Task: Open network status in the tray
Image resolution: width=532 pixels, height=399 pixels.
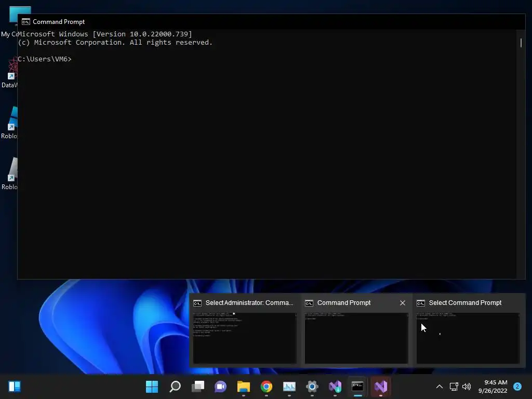Action: pyautogui.click(x=454, y=387)
